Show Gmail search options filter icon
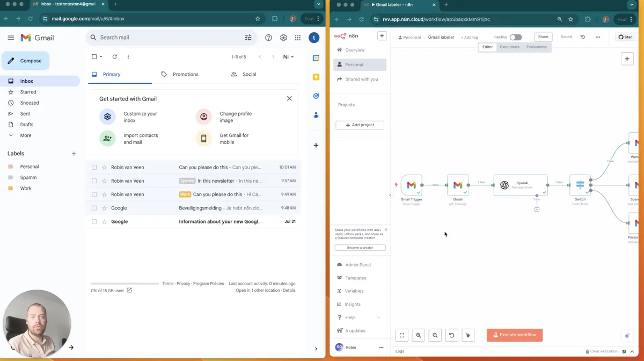The height and width of the screenshot is (361, 644). tap(248, 38)
